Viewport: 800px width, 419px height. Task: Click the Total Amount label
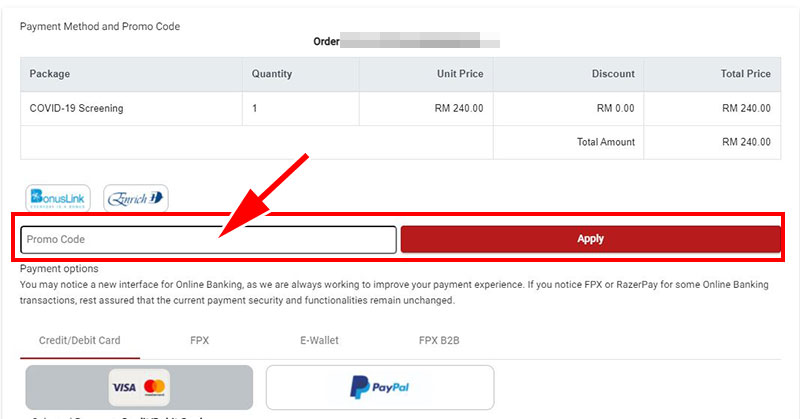(606, 142)
